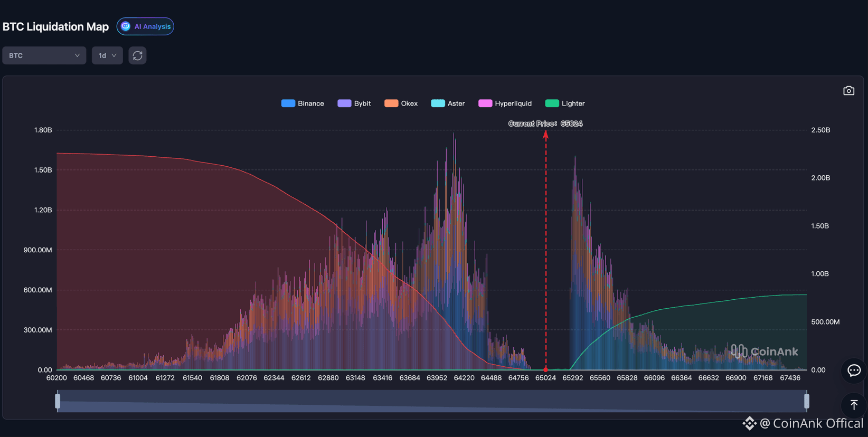The width and height of the screenshot is (868, 437).
Task: Open the 1d timeframe dropdown
Action: 107,55
